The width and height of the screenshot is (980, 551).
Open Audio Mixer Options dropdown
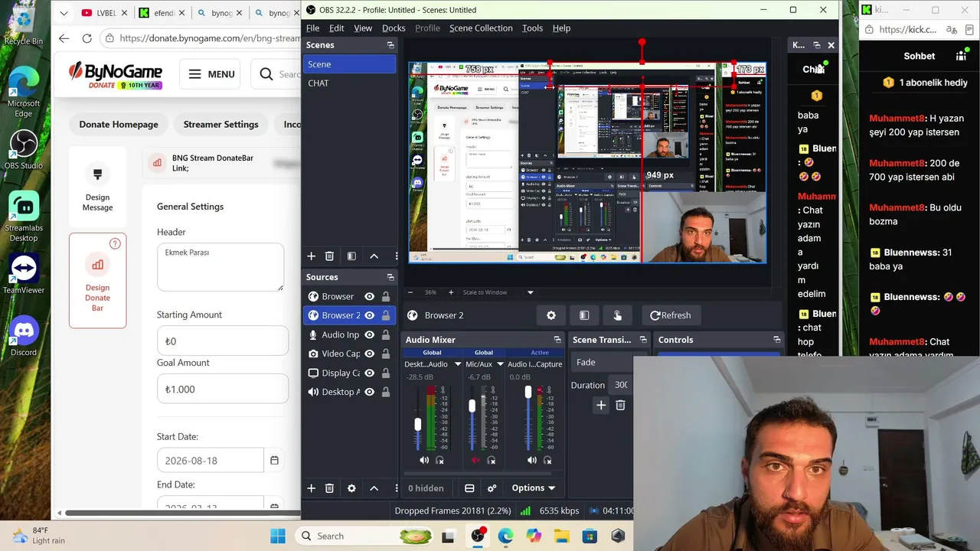click(534, 488)
